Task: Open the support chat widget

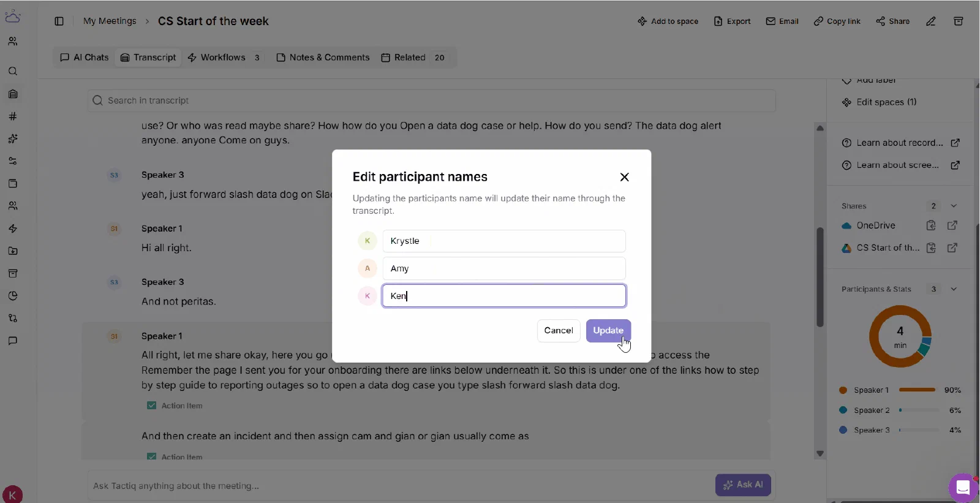Action: pos(963,488)
